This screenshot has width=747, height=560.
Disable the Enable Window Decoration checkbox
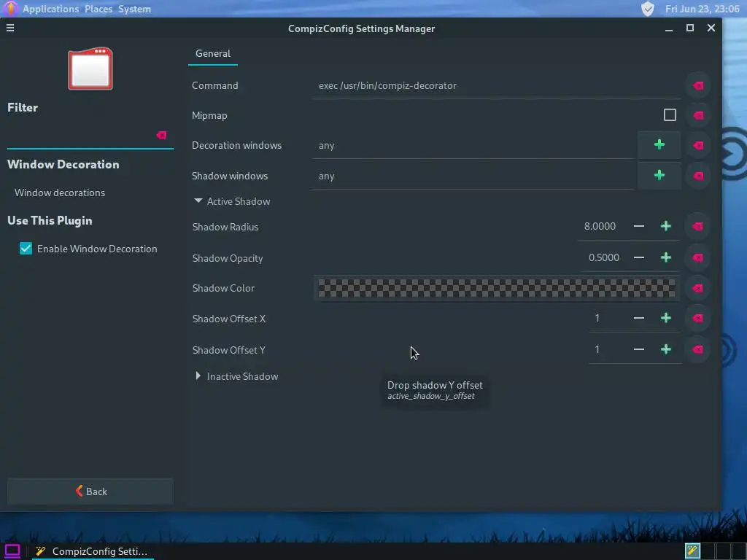click(x=26, y=249)
